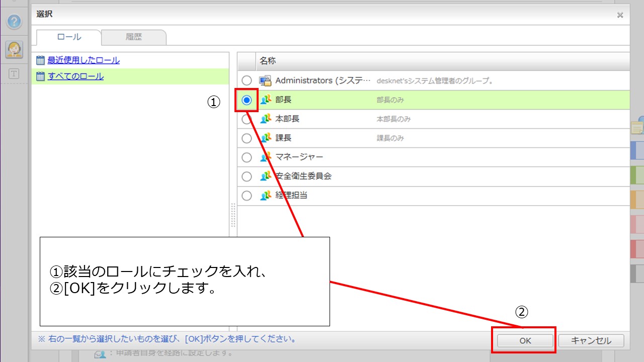The image size is (644, 362).
Task: Show すべてのロール list
Action: tap(75, 76)
